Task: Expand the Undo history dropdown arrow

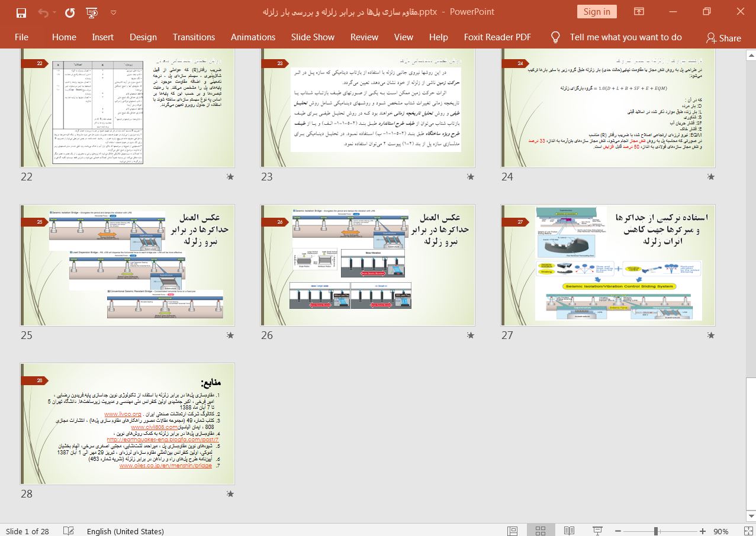Action: coord(54,12)
